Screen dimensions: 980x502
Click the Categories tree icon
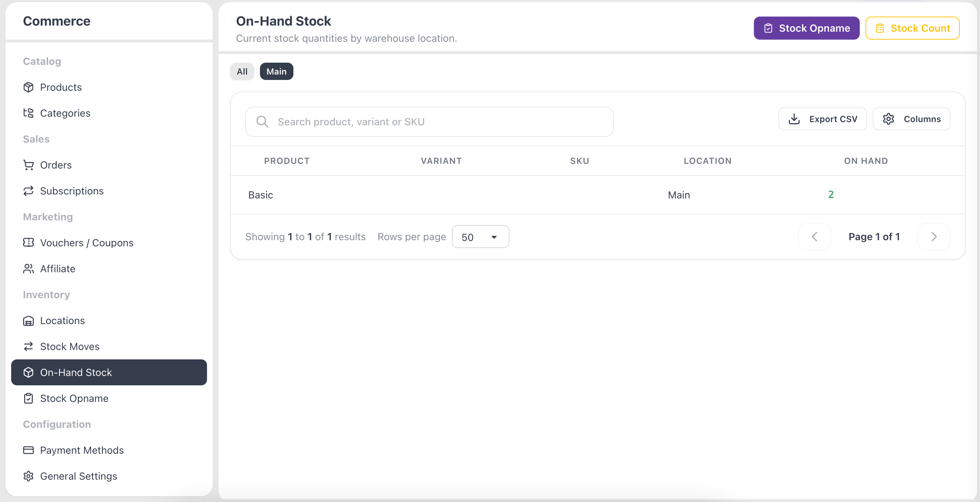[x=28, y=113]
